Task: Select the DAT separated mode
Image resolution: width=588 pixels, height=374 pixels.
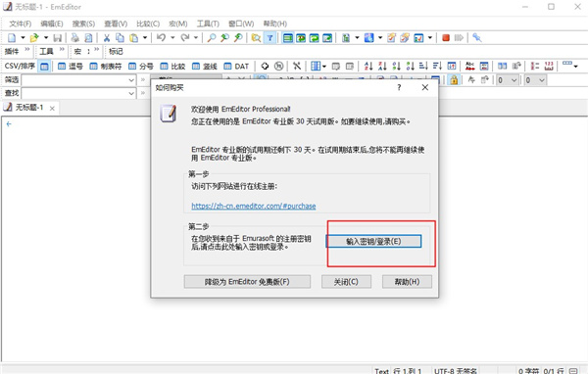Action: (x=236, y=67)
